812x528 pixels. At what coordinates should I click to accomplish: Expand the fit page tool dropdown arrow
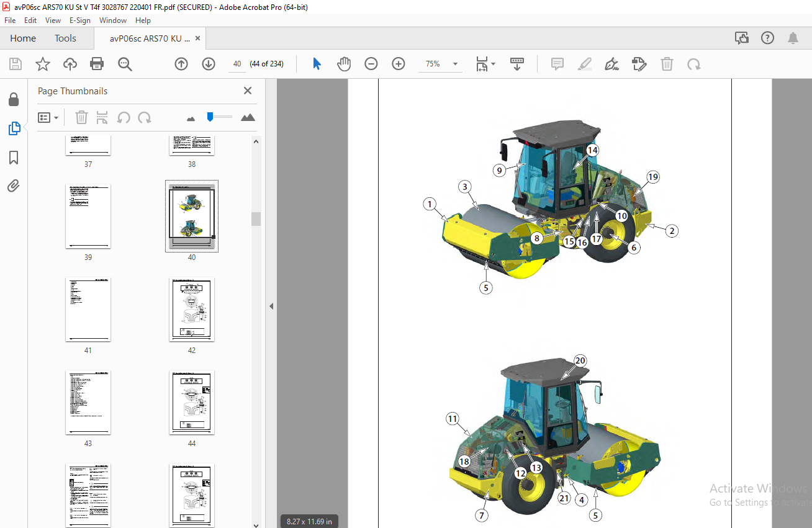click(494, 64)
